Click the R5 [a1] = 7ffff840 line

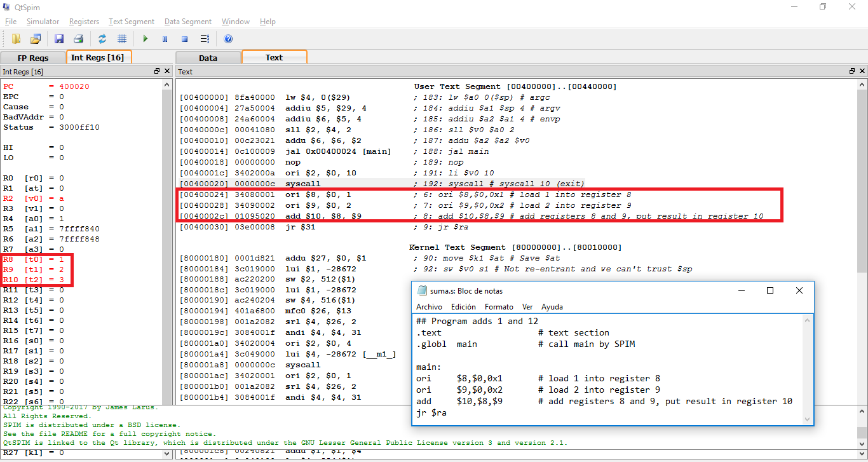tap(51, 229)
